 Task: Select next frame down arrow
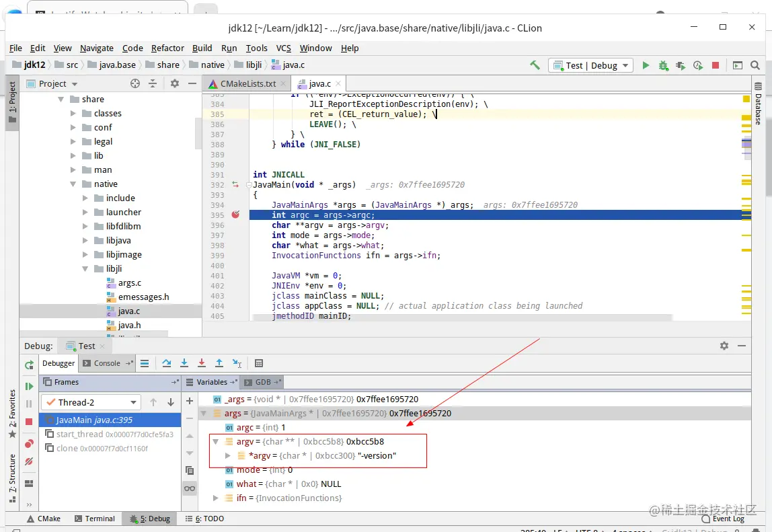171,402
